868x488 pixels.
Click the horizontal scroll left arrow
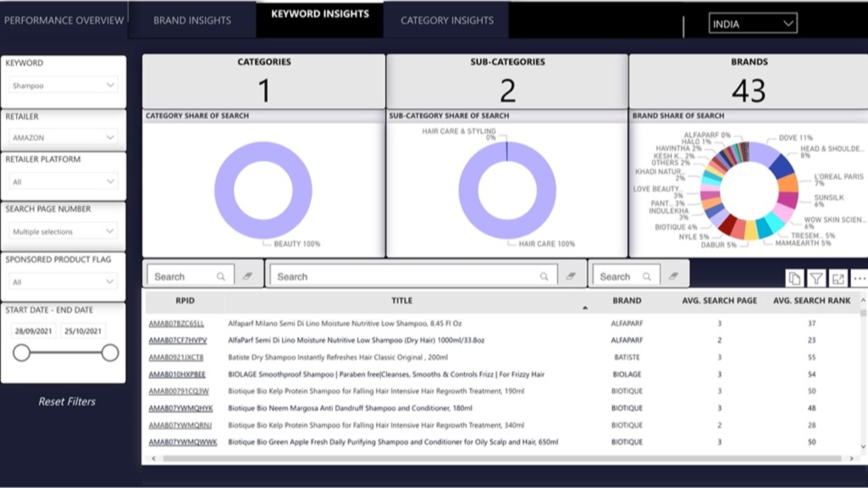click(154, 459)
